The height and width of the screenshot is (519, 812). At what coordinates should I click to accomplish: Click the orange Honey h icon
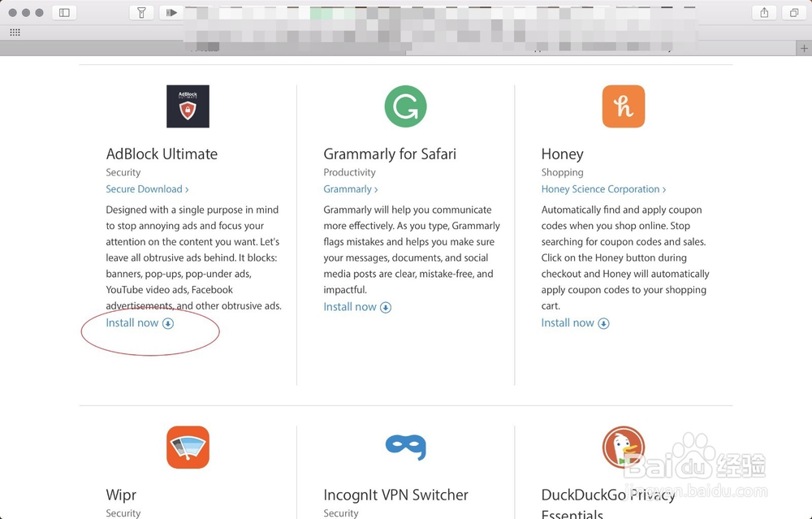coord(624,106)
